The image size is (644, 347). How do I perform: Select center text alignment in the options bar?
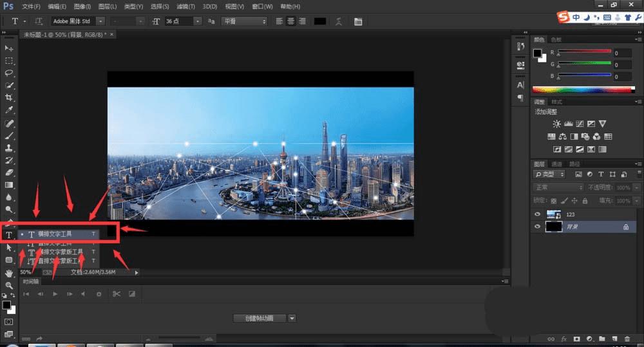coord(291,21)
